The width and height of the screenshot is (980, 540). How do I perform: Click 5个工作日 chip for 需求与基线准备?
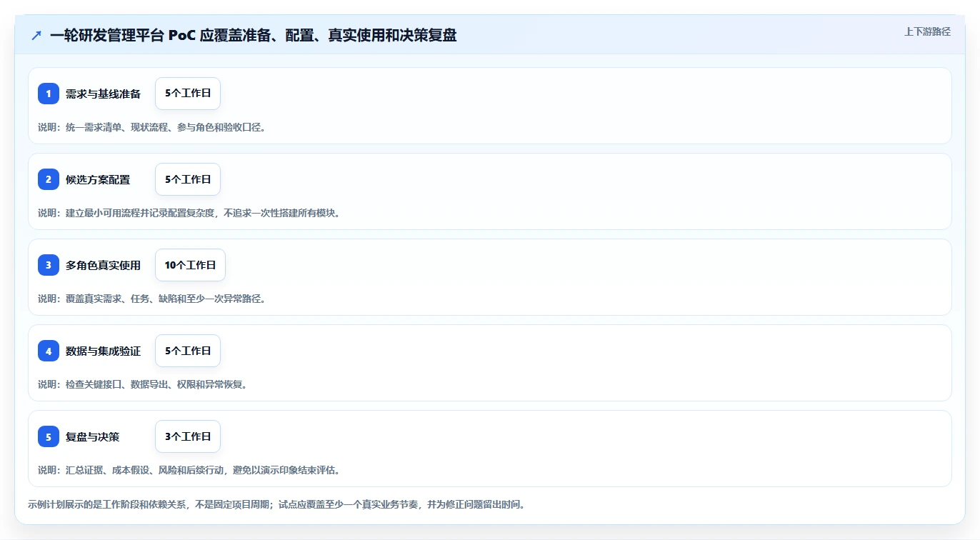pos(188,94)
